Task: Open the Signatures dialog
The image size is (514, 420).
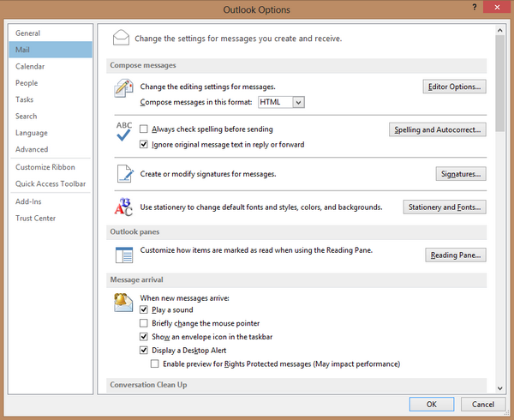Action: pos(461,174)
